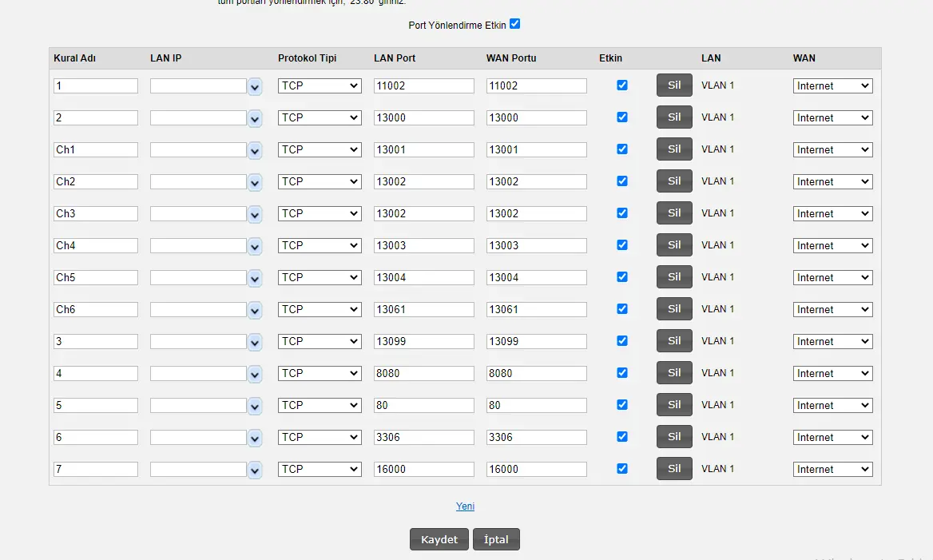Image resolution: width=933 pixels, height=560 pixels.
Task: Open LAN IP picker arrow for rule 4
Action: point(255,374)
